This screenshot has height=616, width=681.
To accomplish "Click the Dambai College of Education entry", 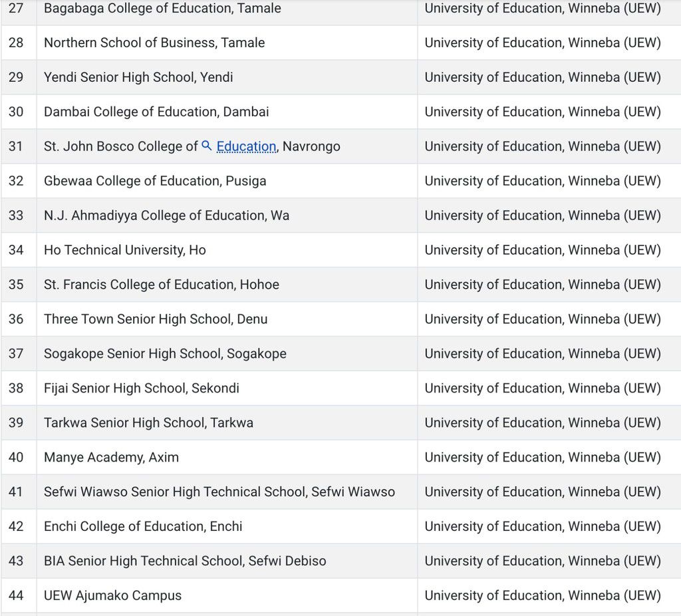I will click(156, 112).
